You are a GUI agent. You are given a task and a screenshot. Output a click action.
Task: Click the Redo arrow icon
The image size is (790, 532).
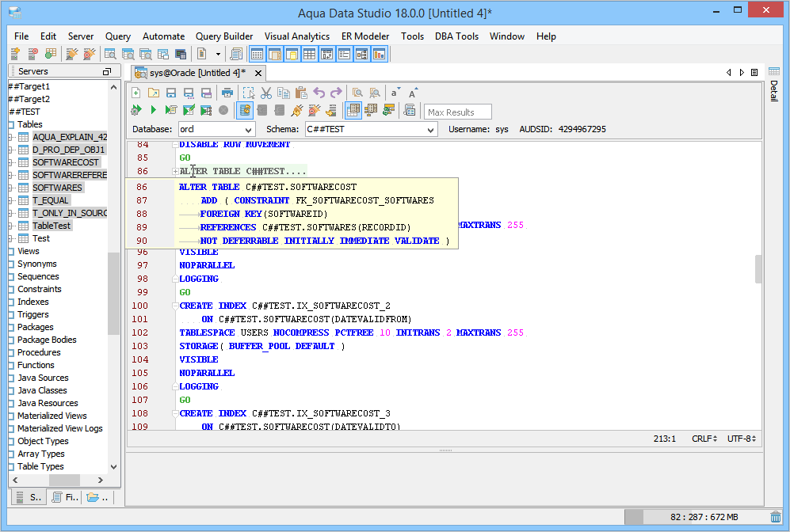coord(337,93)
